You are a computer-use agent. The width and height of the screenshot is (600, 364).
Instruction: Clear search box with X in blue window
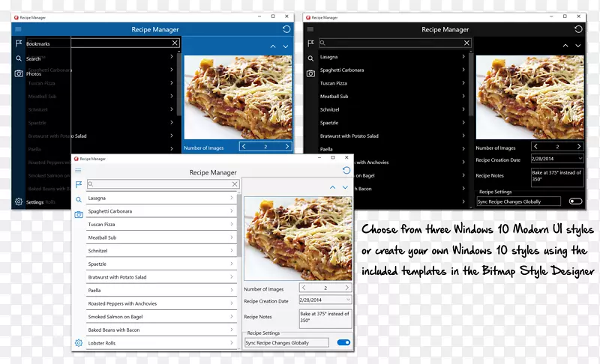[175, 43]
